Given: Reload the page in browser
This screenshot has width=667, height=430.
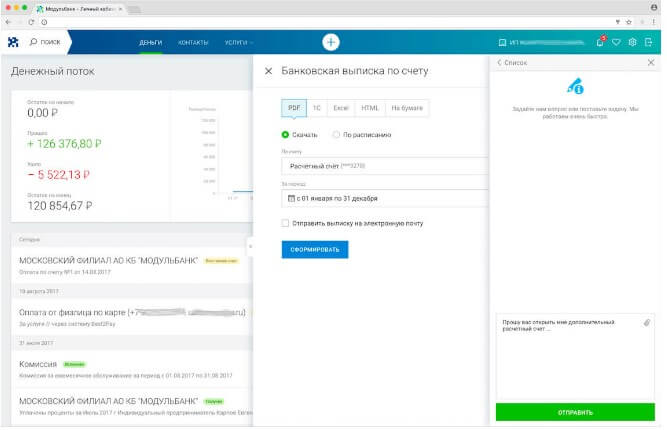Looking at the screenshot, I should (31, 22).
